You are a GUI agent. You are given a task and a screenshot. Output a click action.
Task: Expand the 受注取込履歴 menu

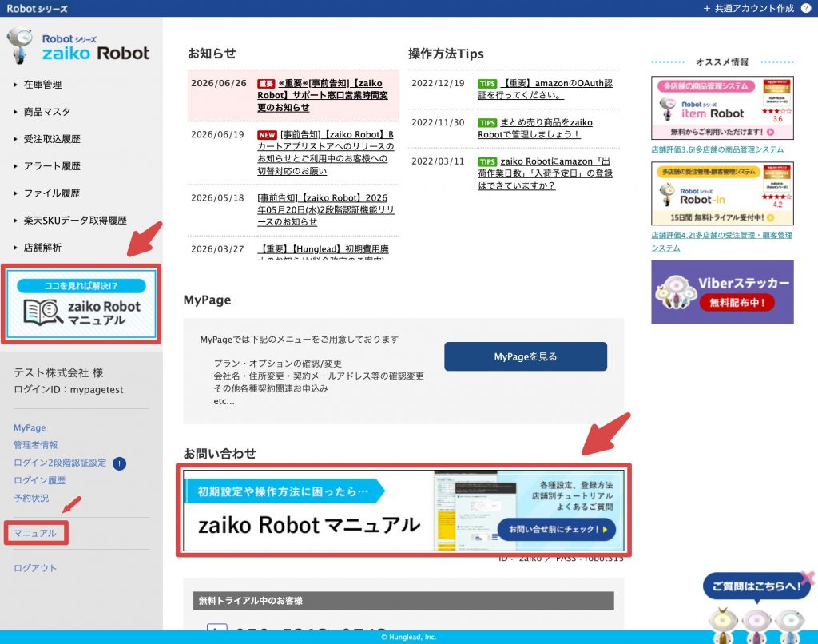[x=52, y=139]
